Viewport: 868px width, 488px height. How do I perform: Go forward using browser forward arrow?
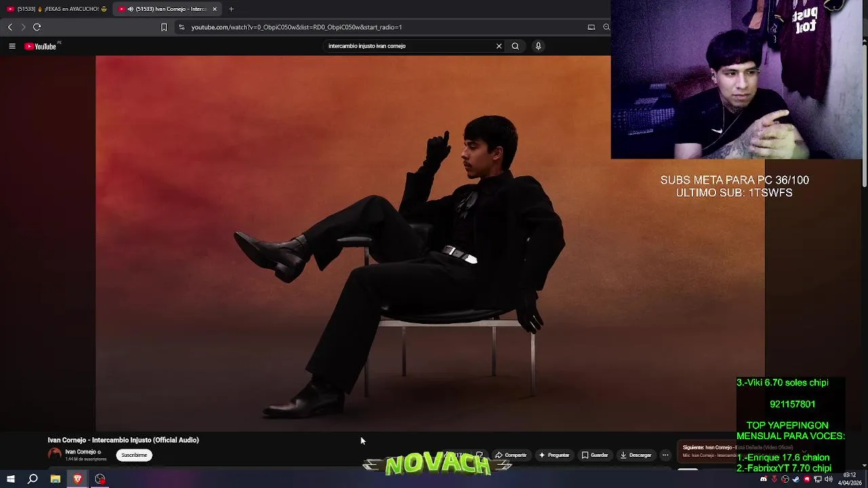pos(23,27)
